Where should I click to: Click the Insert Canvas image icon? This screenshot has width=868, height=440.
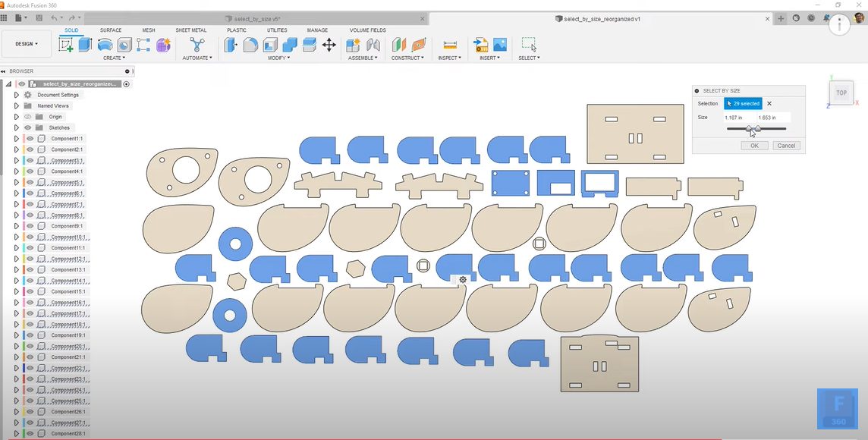500,45
